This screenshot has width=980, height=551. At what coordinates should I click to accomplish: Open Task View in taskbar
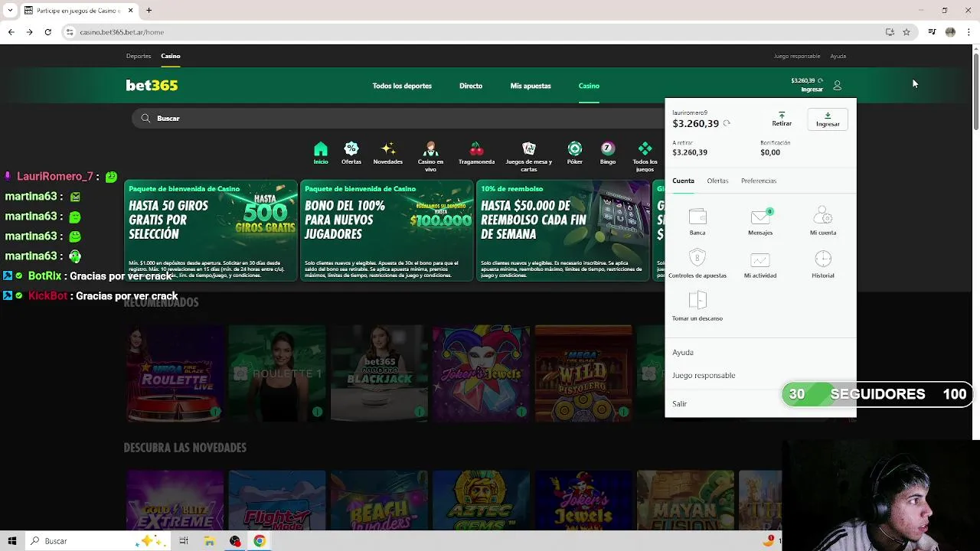(x=184, y=541)
